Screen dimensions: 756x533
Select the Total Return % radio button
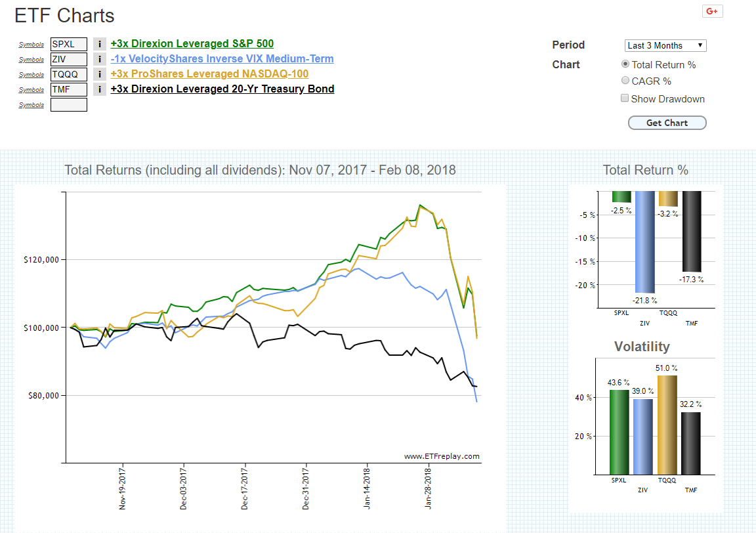(625, 64)
